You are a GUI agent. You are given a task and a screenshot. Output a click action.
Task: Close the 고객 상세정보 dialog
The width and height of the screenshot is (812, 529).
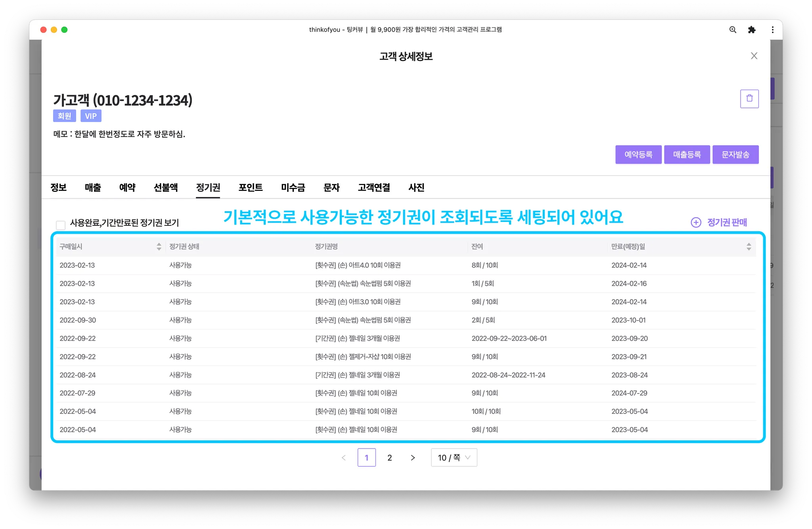(x=754, y=56)
